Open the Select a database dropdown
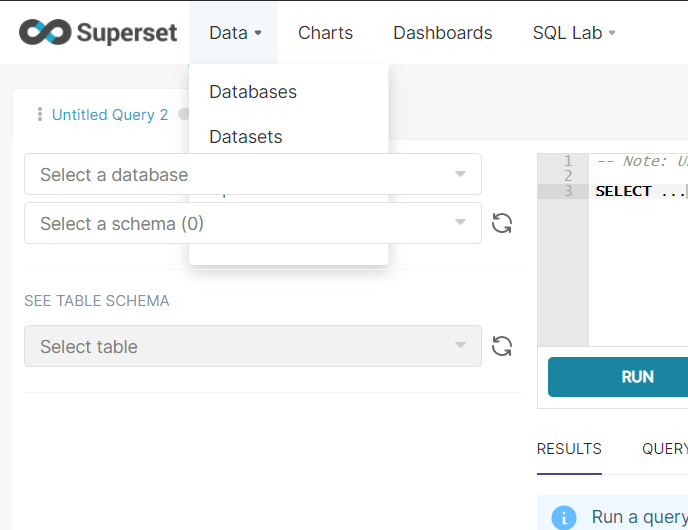Image resolution: width=688 pixels, height=530 pixels. pos(253,174)
